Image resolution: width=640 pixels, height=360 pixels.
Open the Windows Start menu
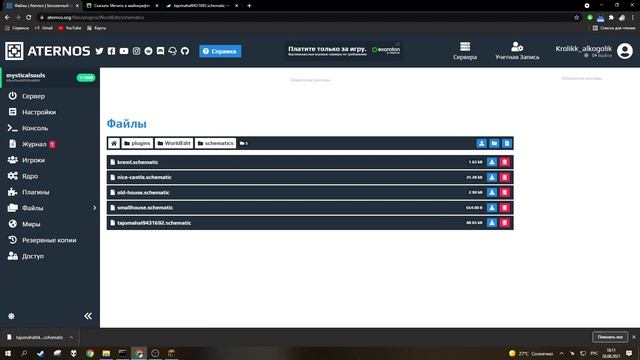tap(8, 353)
